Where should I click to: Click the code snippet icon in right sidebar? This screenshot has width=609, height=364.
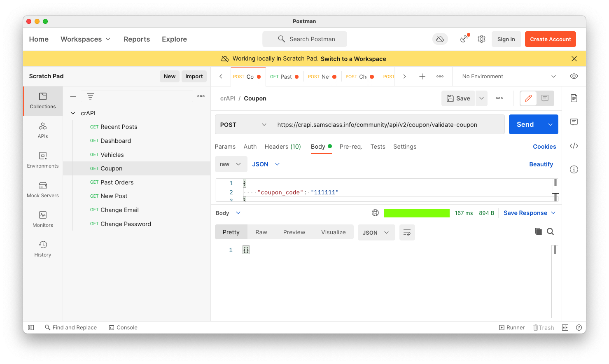pos(574,146)
